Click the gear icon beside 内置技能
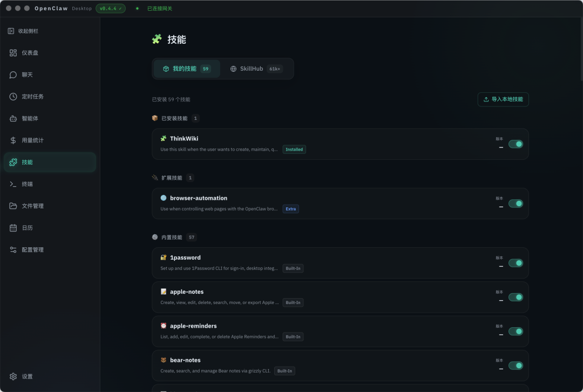Viewport: 583px width, 392px height. coord(155,237)
